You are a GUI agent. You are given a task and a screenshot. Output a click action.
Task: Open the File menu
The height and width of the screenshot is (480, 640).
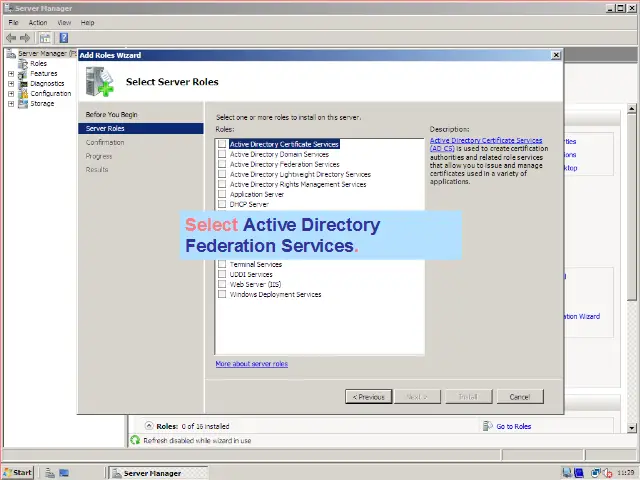pyautogui.click(x=13, y=22)
